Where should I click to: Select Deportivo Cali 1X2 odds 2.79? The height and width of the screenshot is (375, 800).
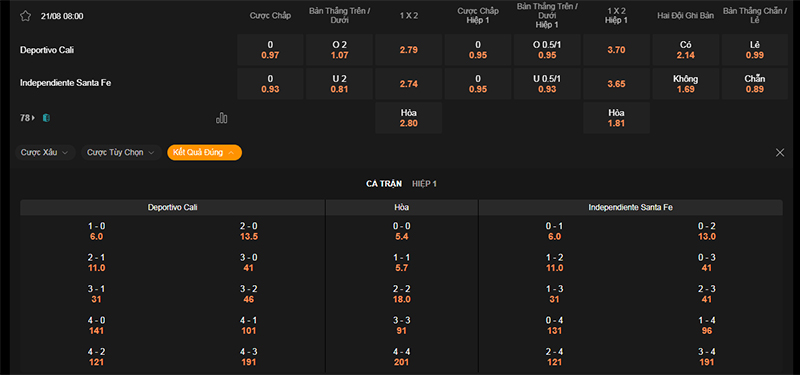pos(409,50)
